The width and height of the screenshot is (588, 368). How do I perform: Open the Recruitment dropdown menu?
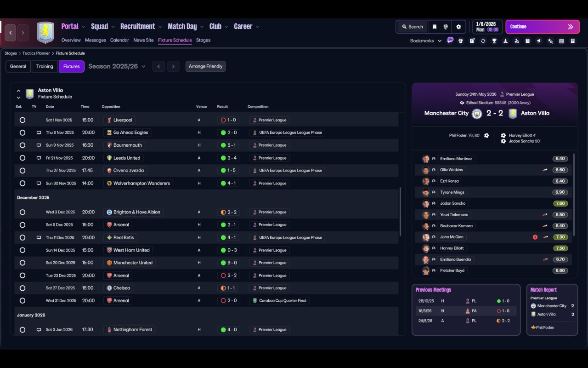pos(141,27)
